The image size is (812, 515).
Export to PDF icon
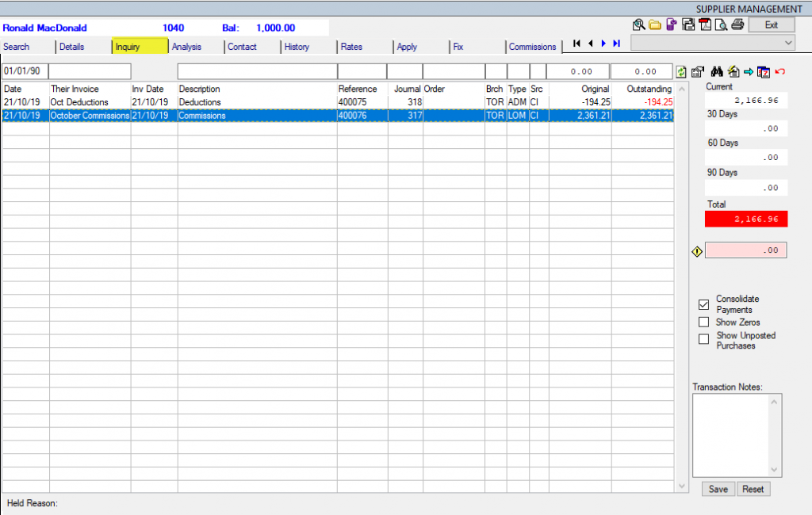point(705,25)
